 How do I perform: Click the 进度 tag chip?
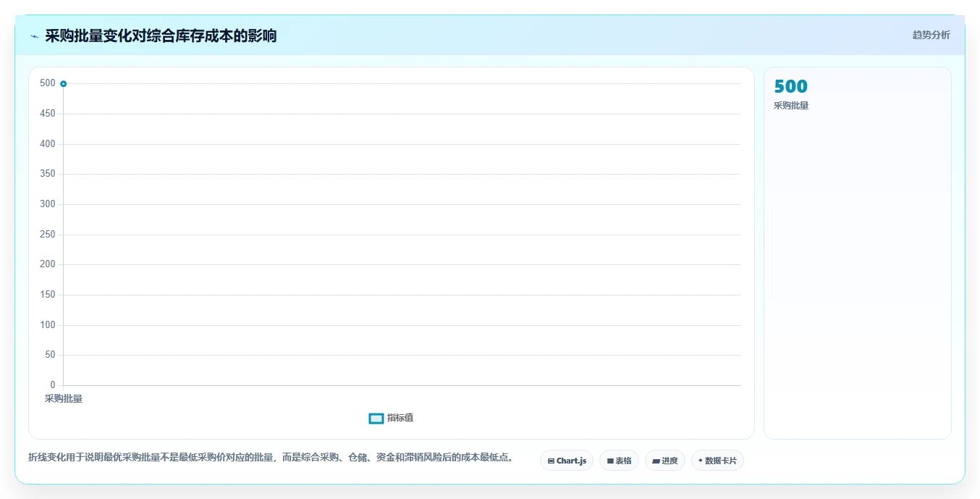tap(665, 461)
